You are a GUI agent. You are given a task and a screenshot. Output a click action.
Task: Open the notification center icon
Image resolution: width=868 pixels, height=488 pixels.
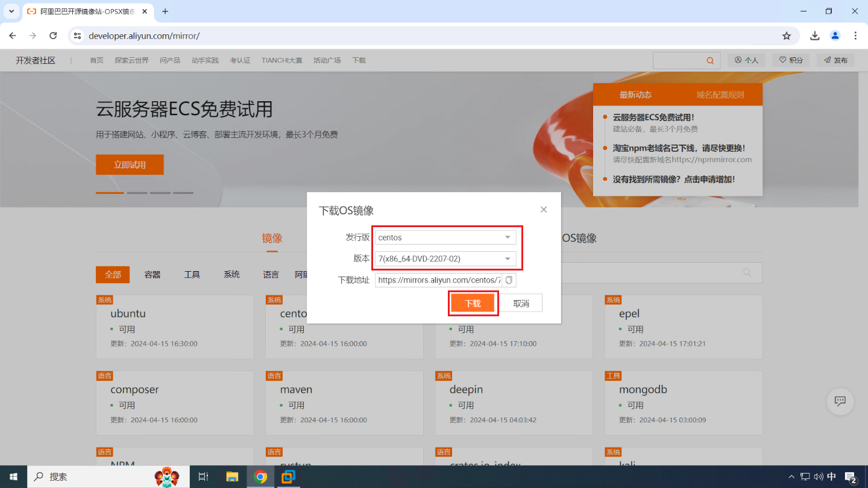[851, 477]
